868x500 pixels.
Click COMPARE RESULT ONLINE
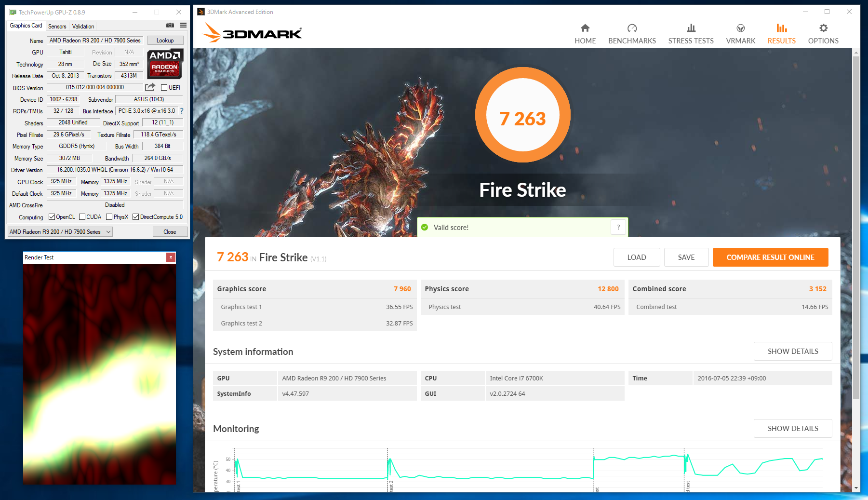click(770, 257)
